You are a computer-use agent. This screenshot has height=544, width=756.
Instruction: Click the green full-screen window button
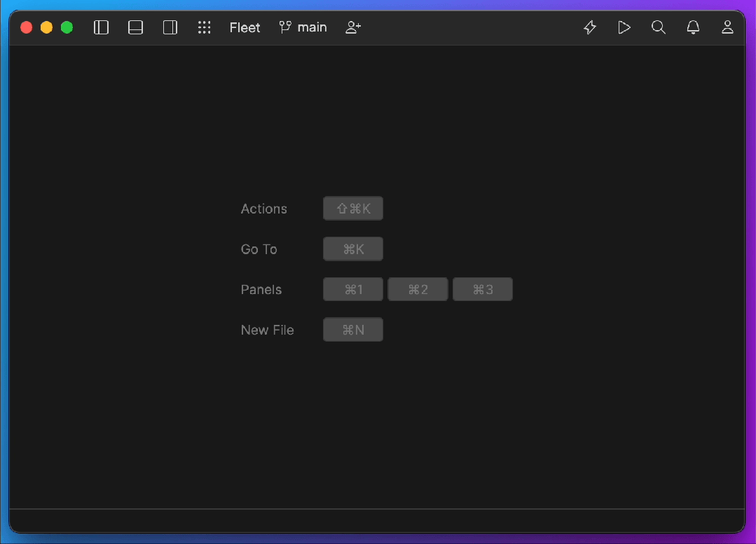(x=67, y=27)
